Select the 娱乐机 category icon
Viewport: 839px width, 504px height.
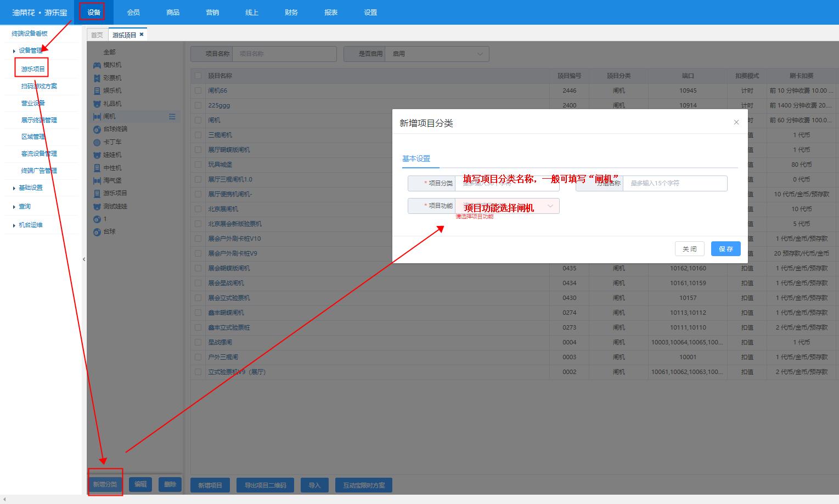tap(97, 91)
